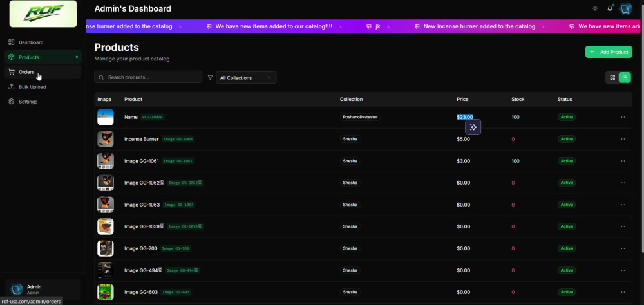The image size is (644, 305).
Task: Select Products in the sidebar
Action: (43, 57)
